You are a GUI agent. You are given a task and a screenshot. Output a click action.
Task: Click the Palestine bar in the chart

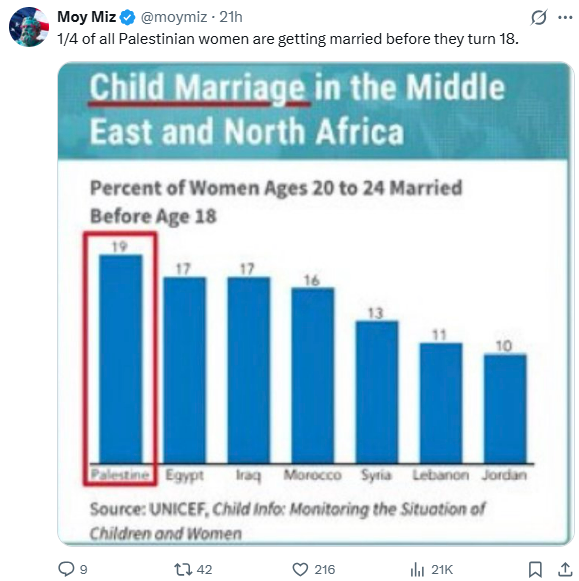click(x=120, y=359)
